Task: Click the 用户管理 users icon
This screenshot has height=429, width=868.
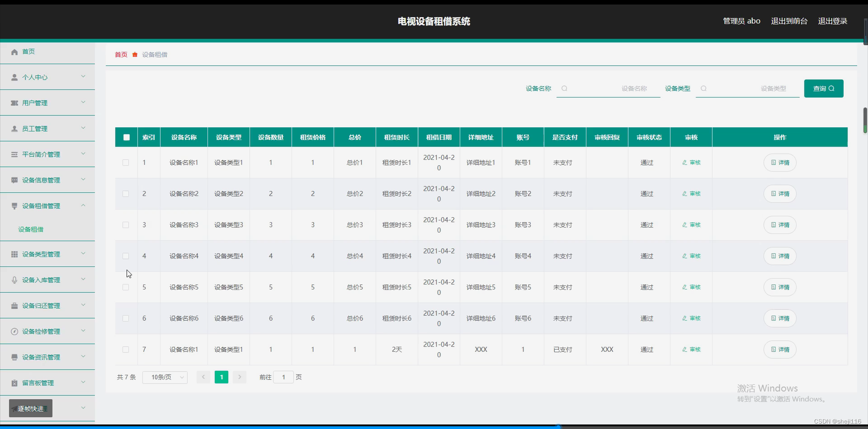Action: coord(14,103)
